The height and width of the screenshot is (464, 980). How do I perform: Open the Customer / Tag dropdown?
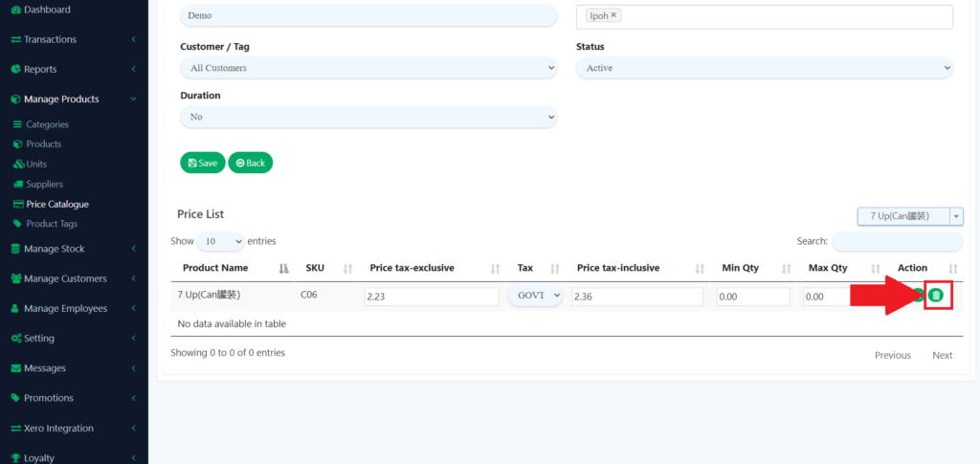click(x=368, y=68)
